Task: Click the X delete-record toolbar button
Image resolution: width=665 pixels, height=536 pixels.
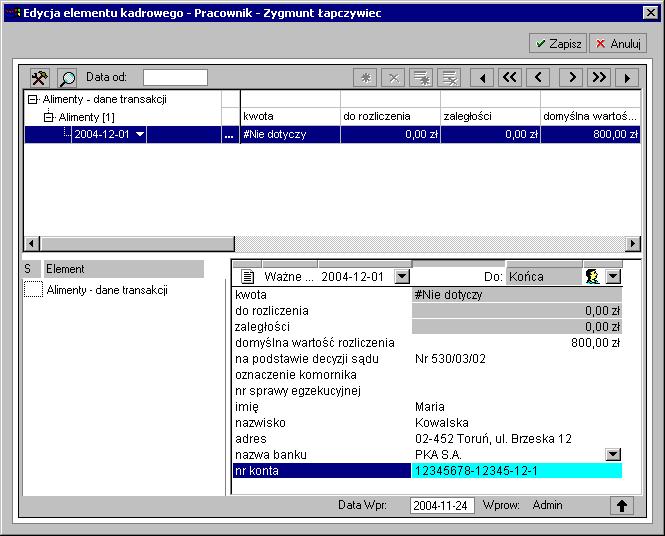Action: pos(393,78)
